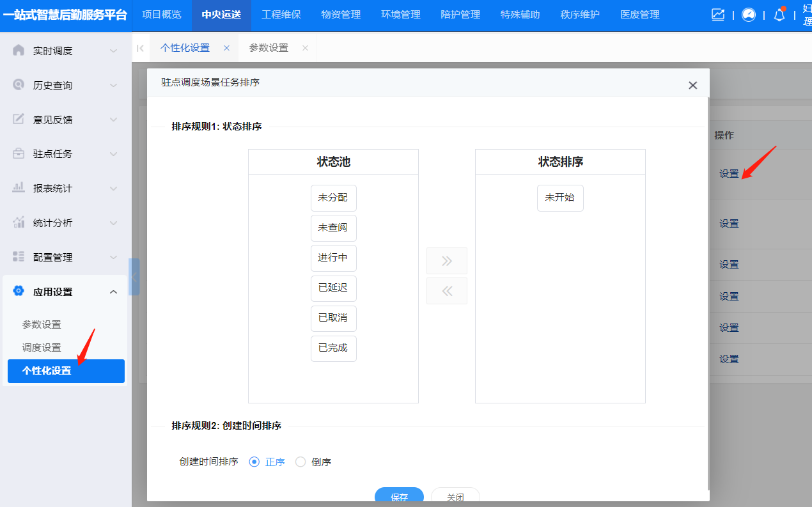The image size is (812, 507).
Task: Switch to the 参数设置 tab
Action: pos(269,48)
